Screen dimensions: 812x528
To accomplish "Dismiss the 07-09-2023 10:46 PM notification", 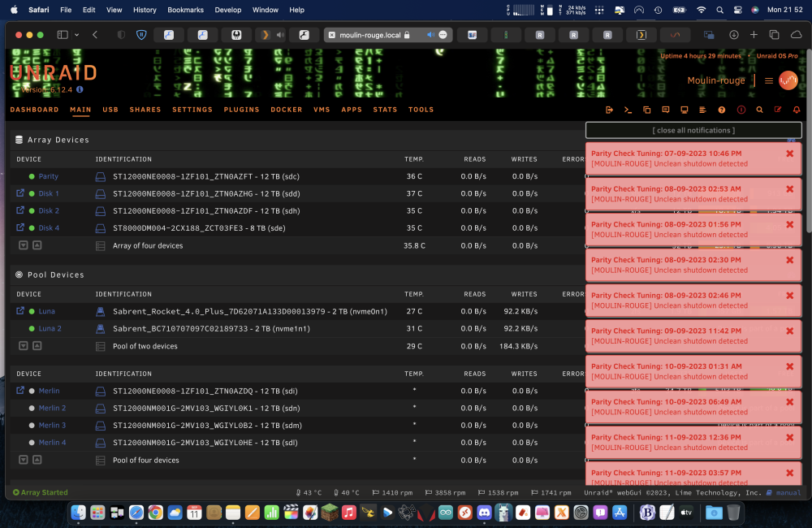I will tap(790, 154).
